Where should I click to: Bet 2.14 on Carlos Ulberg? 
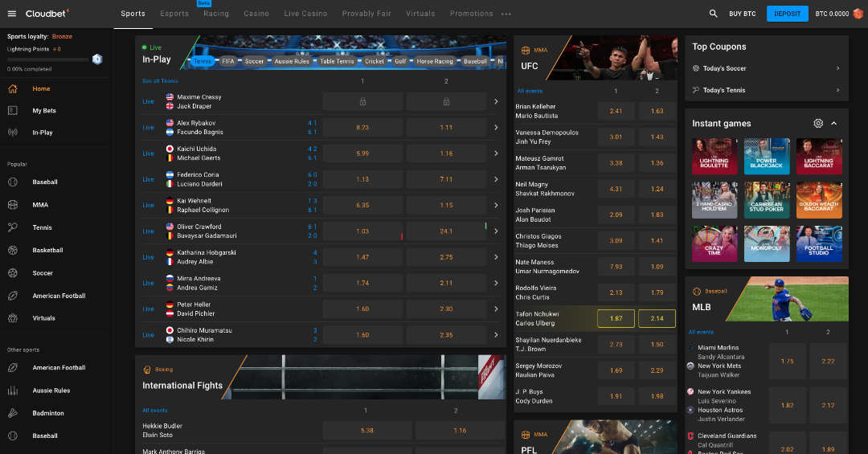[x=657, y=318]
